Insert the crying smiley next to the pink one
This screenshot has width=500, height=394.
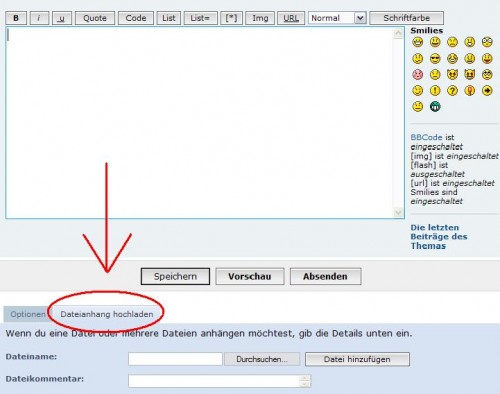[435, 74]
